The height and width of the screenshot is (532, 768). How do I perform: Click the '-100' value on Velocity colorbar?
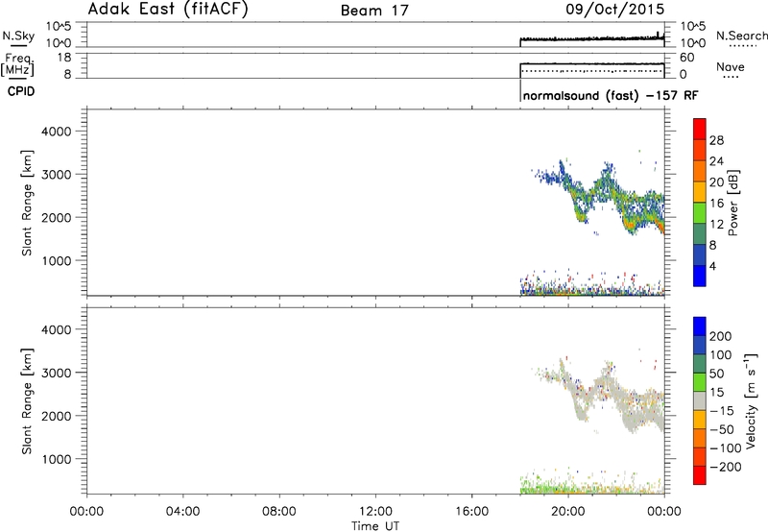726,447
